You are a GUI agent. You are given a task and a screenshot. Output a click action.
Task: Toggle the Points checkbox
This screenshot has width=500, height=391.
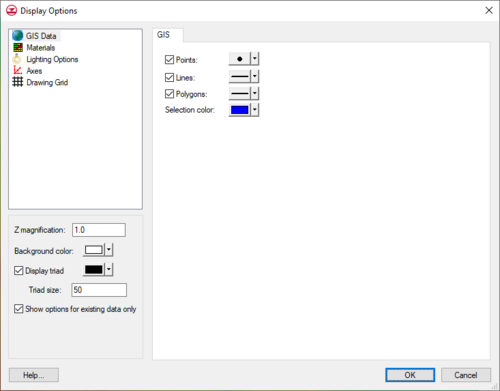[x=169, y=60]
